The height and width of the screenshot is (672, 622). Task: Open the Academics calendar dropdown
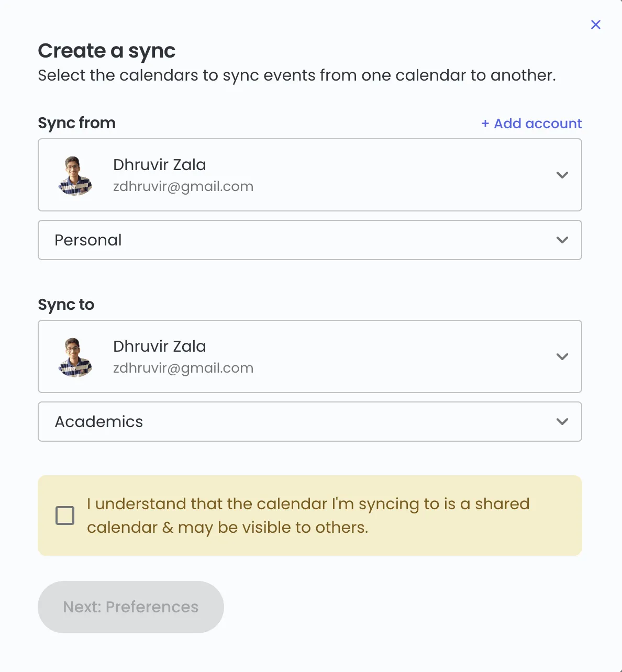click(310, 422)
